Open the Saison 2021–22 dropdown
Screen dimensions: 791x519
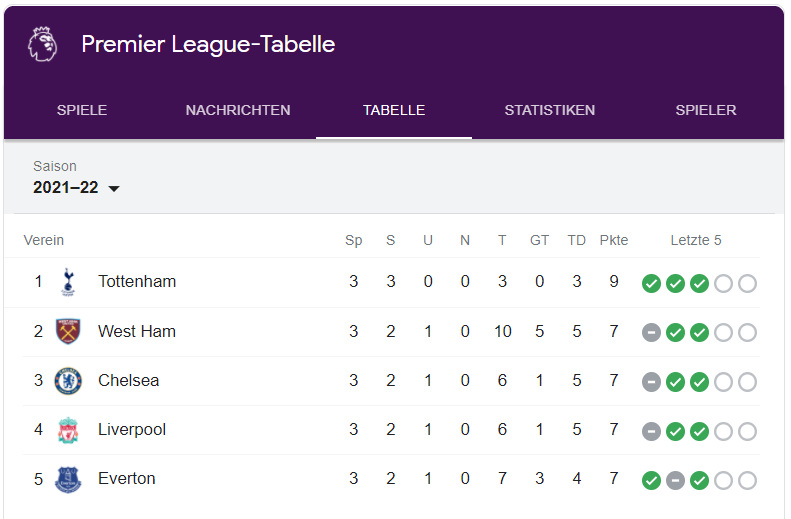pos(76,188)
